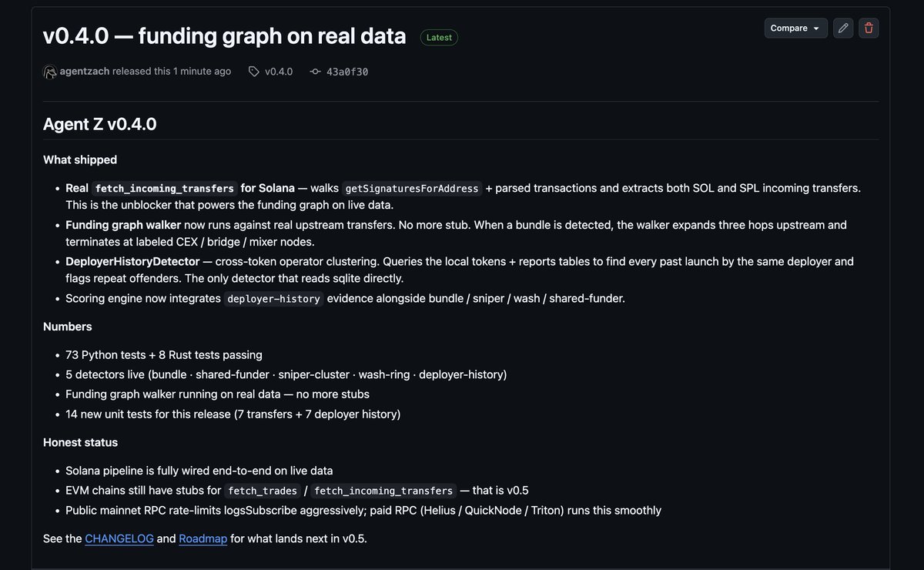Viewport: 924px width, 570px height.
Task: Click the bold fetch_incoming_transfers code under What shipped
Action: pos(164,189)
